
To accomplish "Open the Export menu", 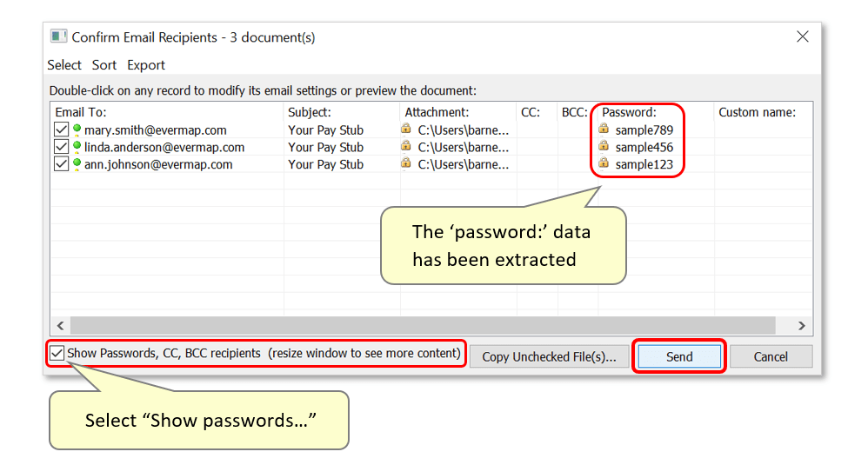I will tap(146, 64).
